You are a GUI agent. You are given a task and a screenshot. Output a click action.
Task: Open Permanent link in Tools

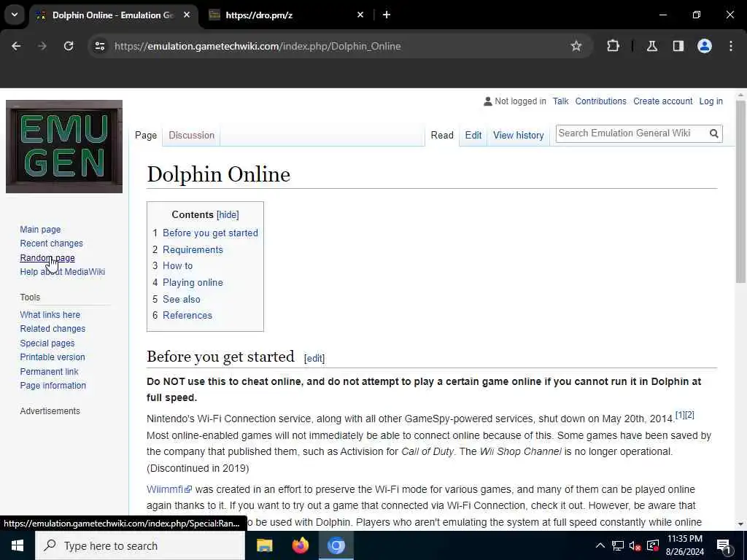(49, 371)
